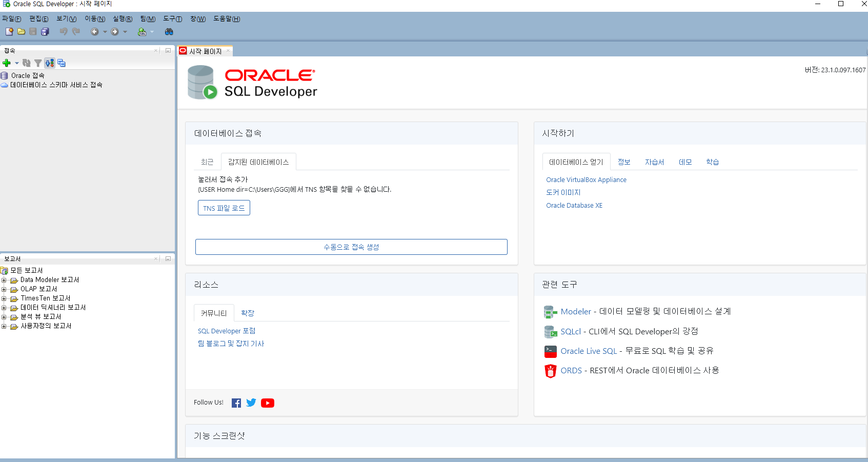Select the 시작 페이지 document tab
This screenshot has height=462, width=868.
tap(205, 51)
